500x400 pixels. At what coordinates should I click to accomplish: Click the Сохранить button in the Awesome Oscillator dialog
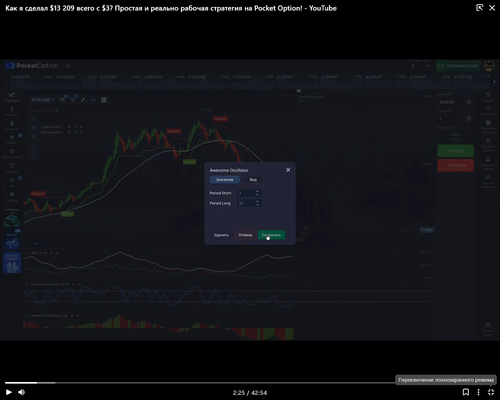pos(271,235)
